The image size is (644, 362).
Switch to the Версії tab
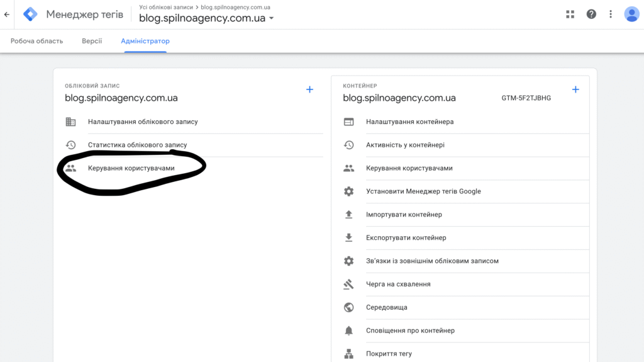click(x=92, y=41)
